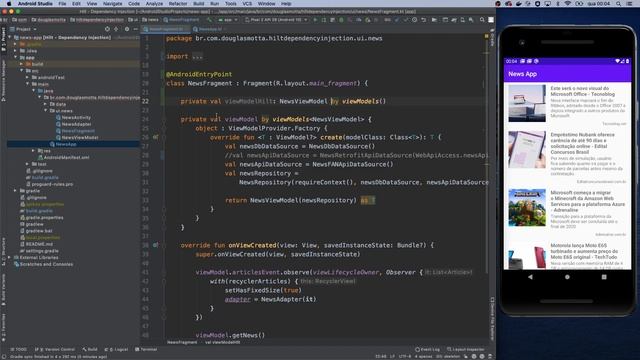Open the Build tool window button
This screenshot has height=360, width=640.
pyautogui.click(x=90, y=349)
